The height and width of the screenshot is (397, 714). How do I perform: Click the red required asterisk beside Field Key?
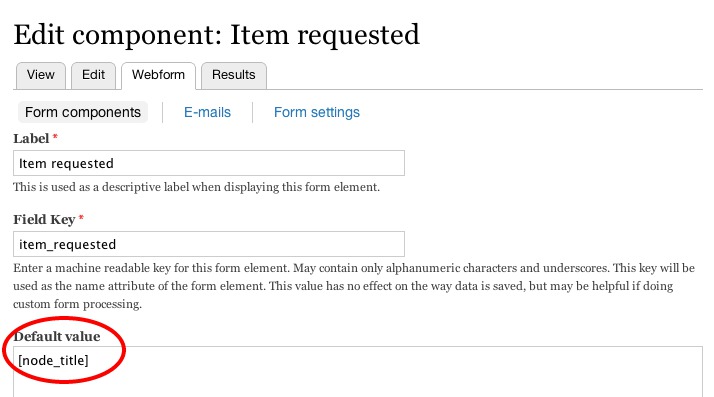point(81,218)
